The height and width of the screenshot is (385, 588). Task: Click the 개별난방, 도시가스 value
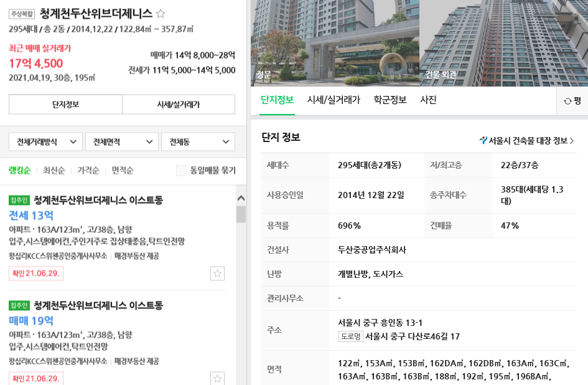370,274
